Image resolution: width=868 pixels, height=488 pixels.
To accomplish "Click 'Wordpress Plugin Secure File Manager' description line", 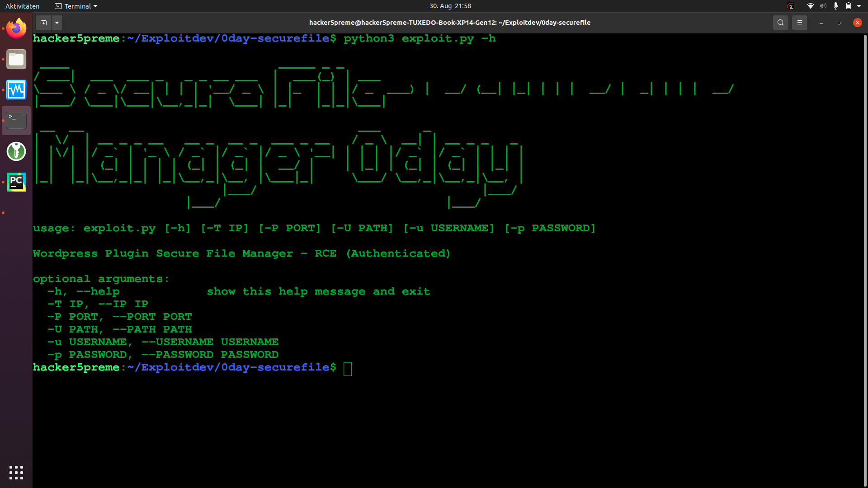I will (x=242, y=253).
